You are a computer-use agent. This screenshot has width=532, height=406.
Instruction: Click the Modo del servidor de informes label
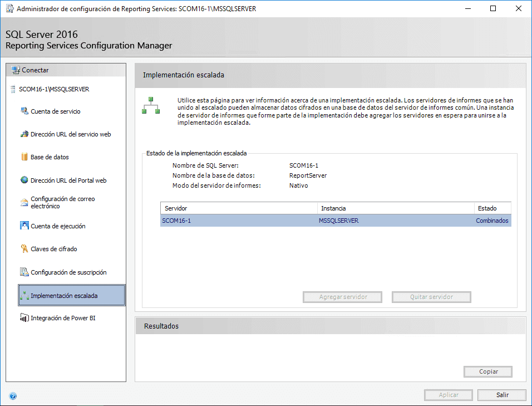click(216, 185)
